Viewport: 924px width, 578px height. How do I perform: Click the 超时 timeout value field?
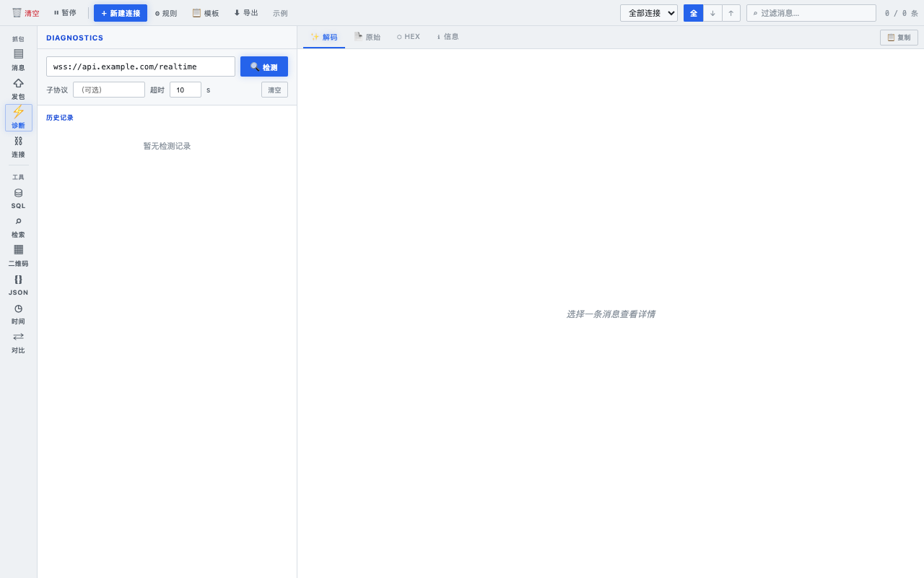pos(186,90)
